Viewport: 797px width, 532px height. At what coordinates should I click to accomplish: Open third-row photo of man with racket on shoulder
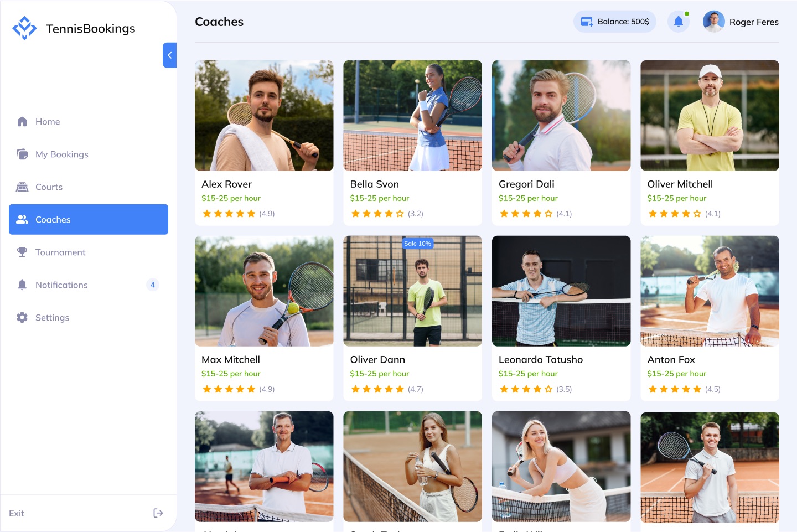click(x=710, y=467)
